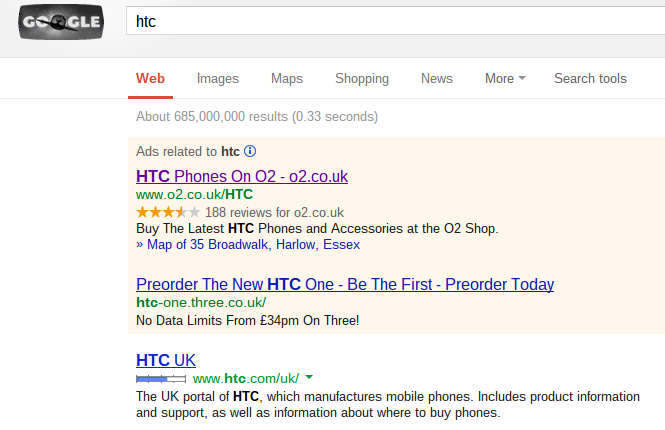Click the PageRank bar beside www.htc.com/uk
This screenshot has height=430, width=665.
pos(161,379)
